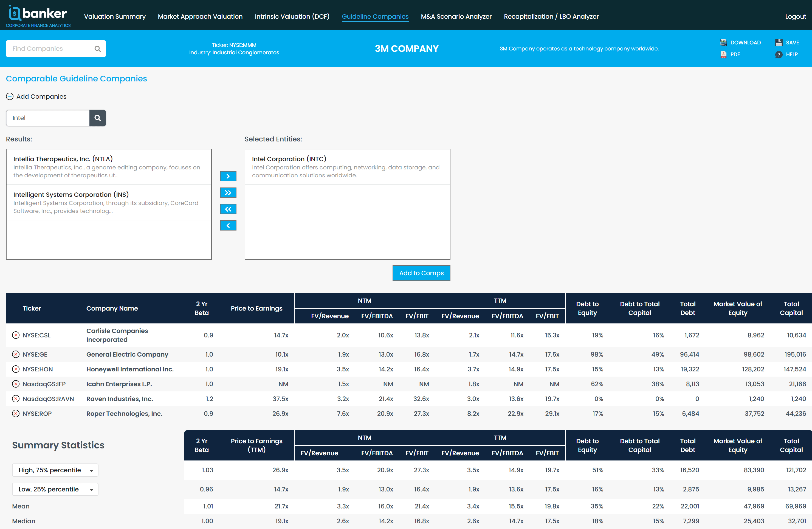812x529 pixels.
Task: Click Roper Technologies, Inc. name
Action: 124,413
